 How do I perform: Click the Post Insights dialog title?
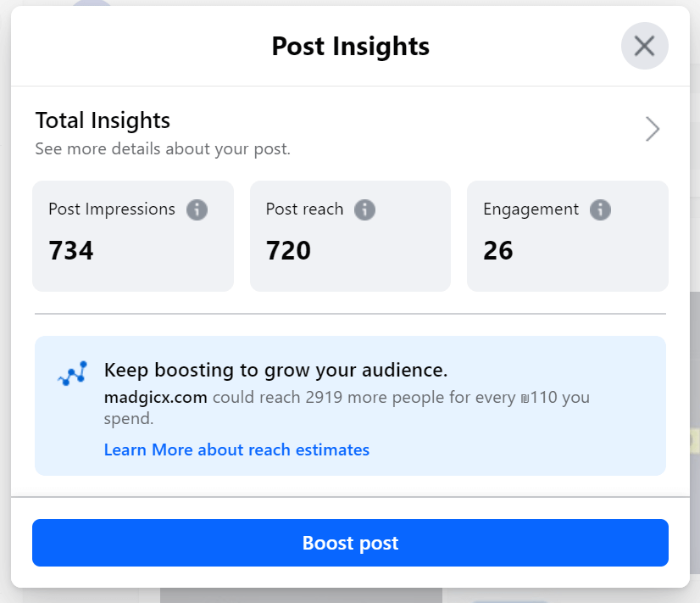(x=351, y=47)
